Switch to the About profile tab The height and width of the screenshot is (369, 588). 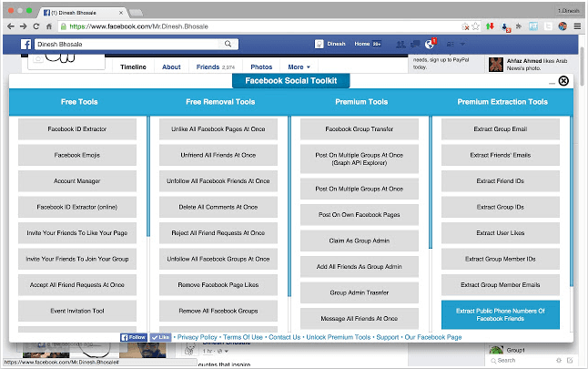point(171,67)
